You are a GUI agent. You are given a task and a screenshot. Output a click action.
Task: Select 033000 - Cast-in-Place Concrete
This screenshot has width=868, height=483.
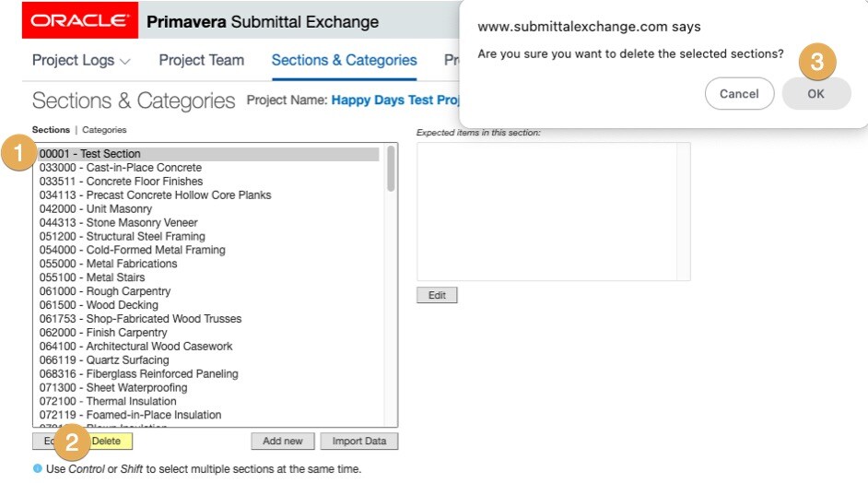208,167
